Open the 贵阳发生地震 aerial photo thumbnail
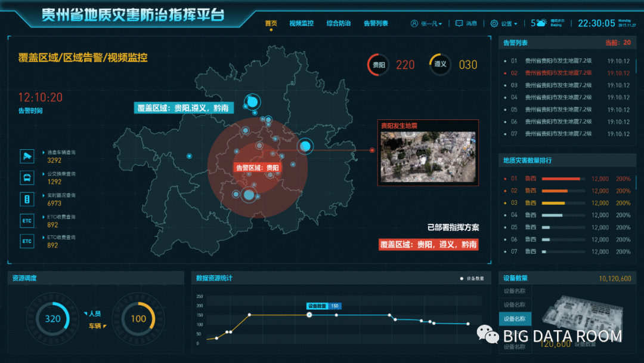The height and width of the screenshot is (363, 644). click(x=428, y=156)
